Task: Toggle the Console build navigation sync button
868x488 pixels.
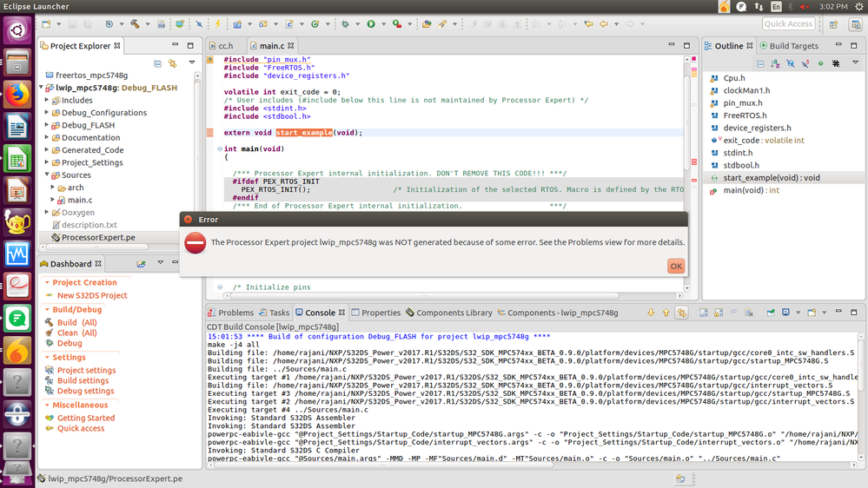Action: point(681,313)
